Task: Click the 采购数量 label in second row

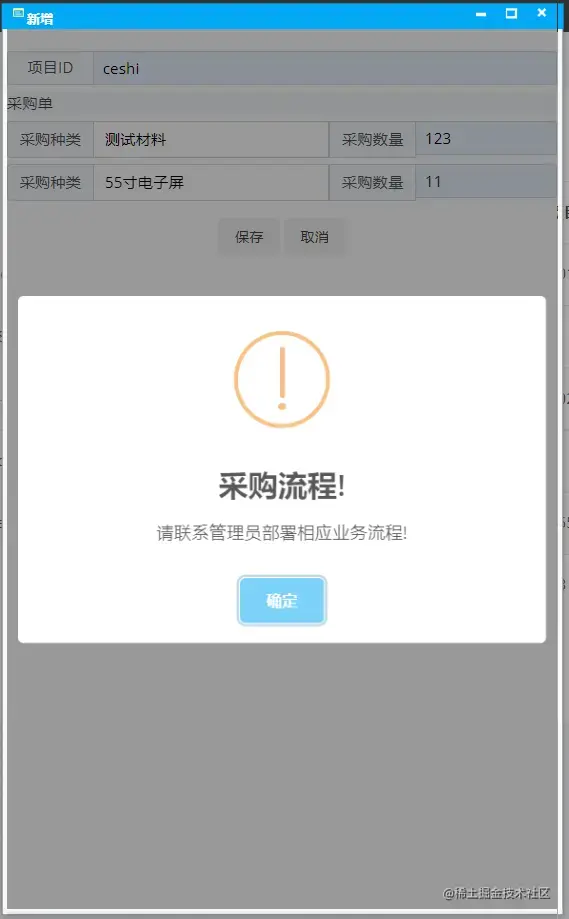Action: [373, 182]
